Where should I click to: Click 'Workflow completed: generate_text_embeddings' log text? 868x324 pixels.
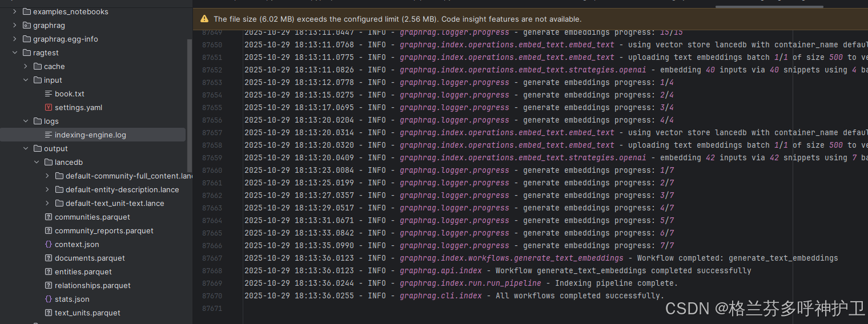point(737,258)
